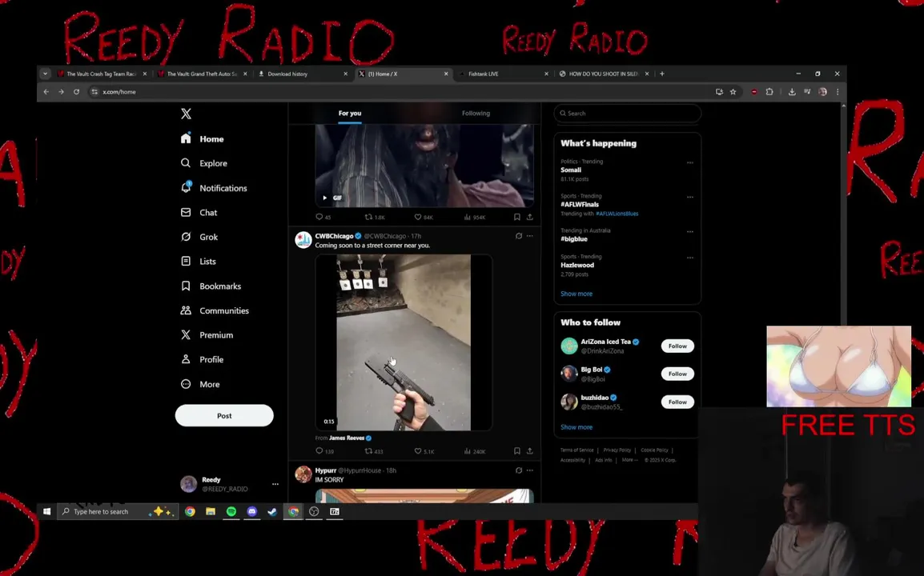Viewport: 924px width, 576px height.
Task: Bookmark the GIF post
Action: point(516,218)
